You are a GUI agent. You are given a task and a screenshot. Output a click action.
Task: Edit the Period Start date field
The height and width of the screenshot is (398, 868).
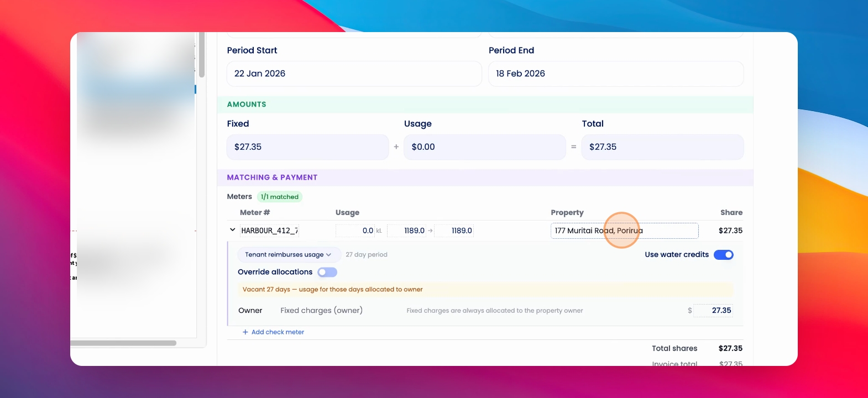click(x=354, y=74)
